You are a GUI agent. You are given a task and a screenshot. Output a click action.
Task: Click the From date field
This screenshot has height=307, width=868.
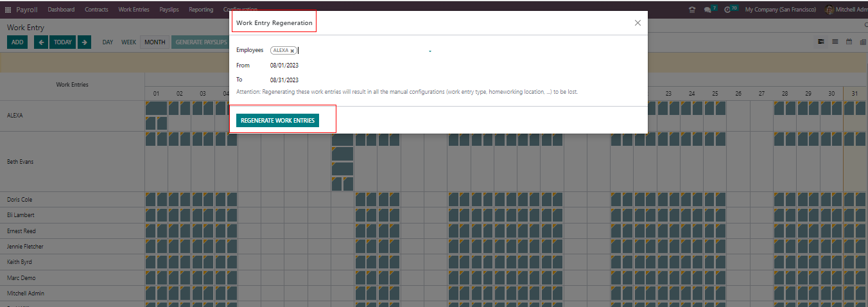coord(284,66)
